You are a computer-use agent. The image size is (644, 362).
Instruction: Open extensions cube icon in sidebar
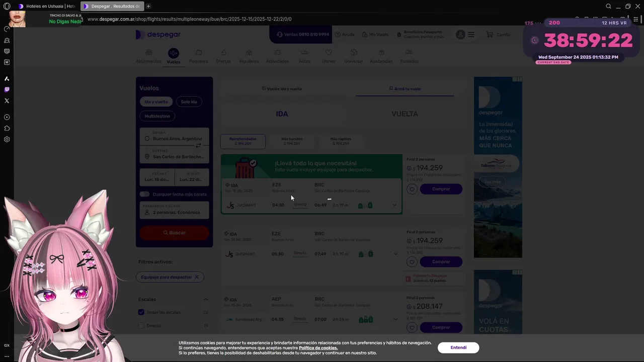point(7,128)
